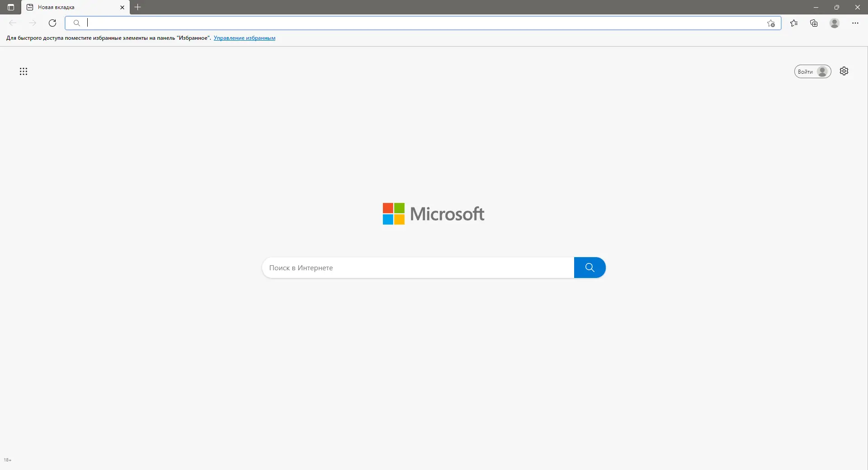
Task: Click the blue search button
Action: (590, 268)
